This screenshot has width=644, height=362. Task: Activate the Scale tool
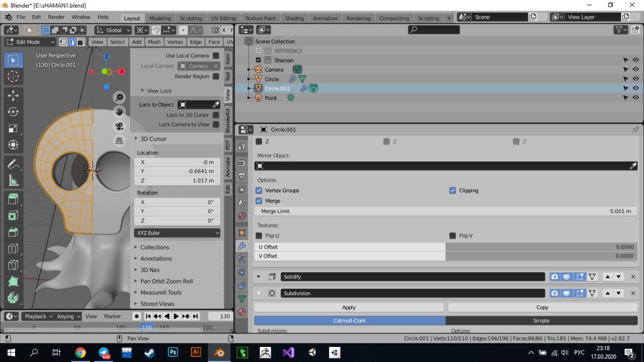point(14,128)
